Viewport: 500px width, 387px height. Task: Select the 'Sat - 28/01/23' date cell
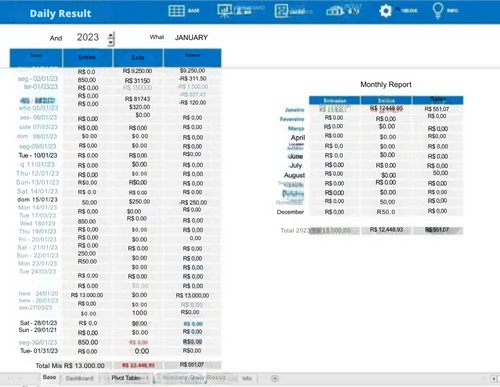[38, 323]
